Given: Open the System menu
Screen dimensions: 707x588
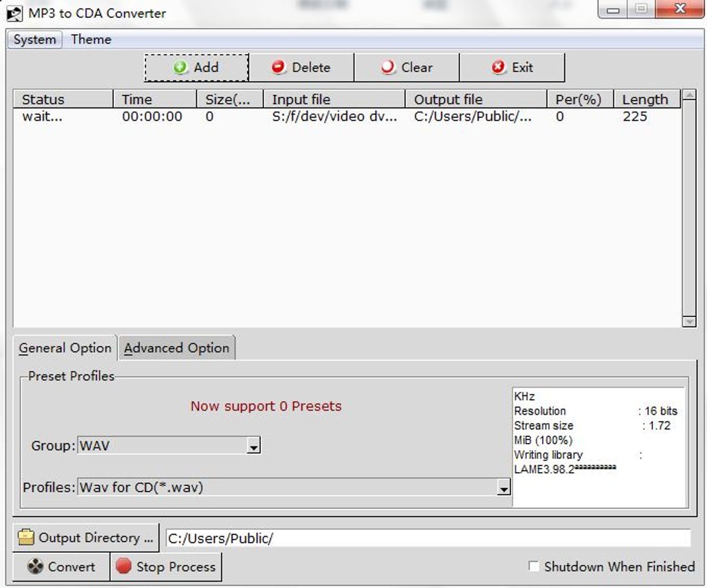Looking at the screenshot, I should (x=35, y=40).
